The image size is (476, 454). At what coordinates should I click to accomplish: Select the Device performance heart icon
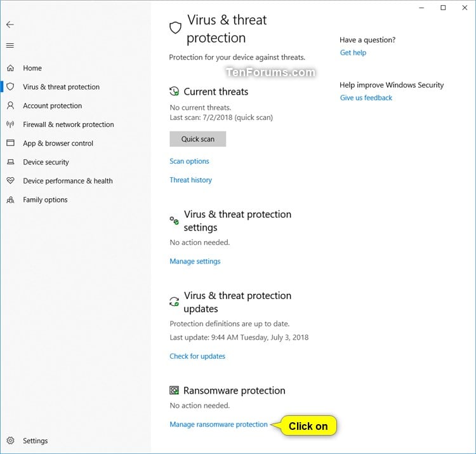pyautogui.click(x=10, y=181)
